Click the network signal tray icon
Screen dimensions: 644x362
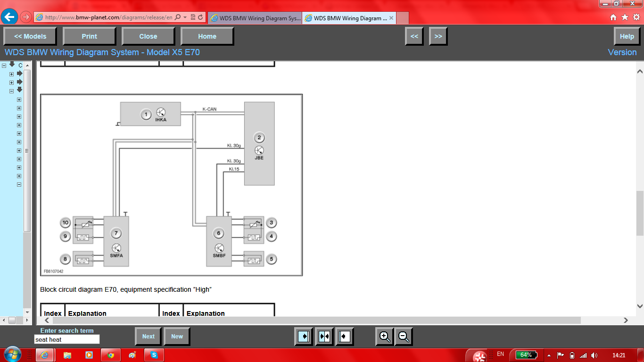pyautogui.click(x=583, y=355)
